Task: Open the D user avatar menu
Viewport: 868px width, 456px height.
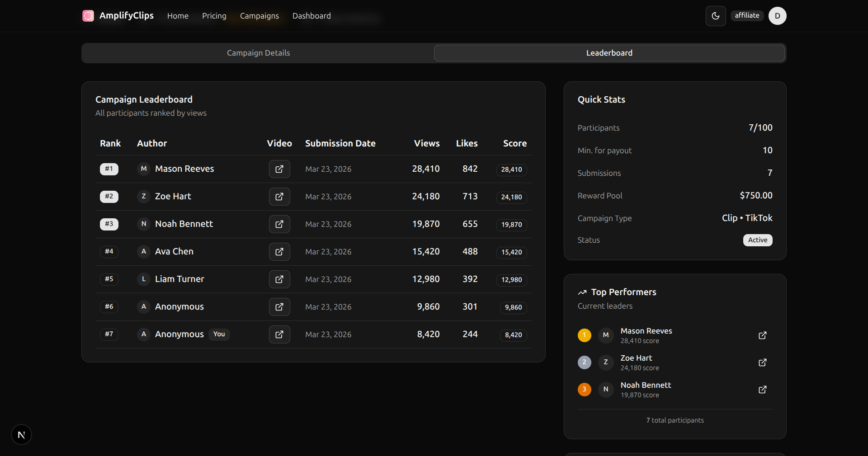Action: (x=778, y=16)
